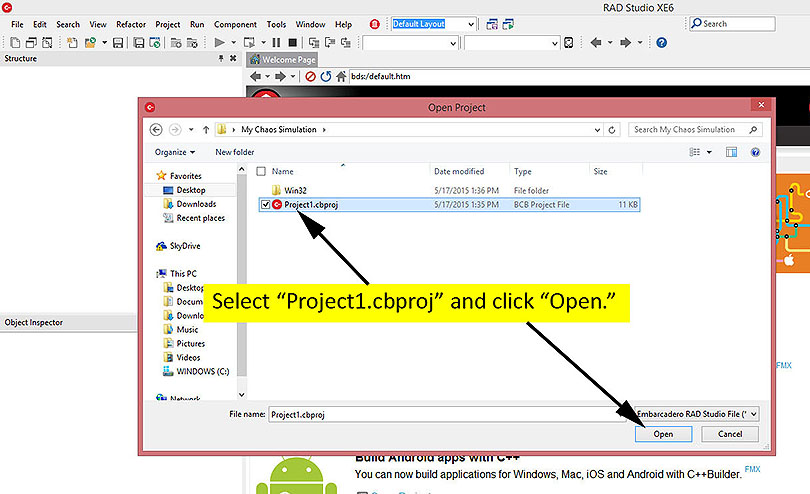Screen dimensions: 810x494
Task: Click the Save All toolbar icon
Action: tap(138, 43)
